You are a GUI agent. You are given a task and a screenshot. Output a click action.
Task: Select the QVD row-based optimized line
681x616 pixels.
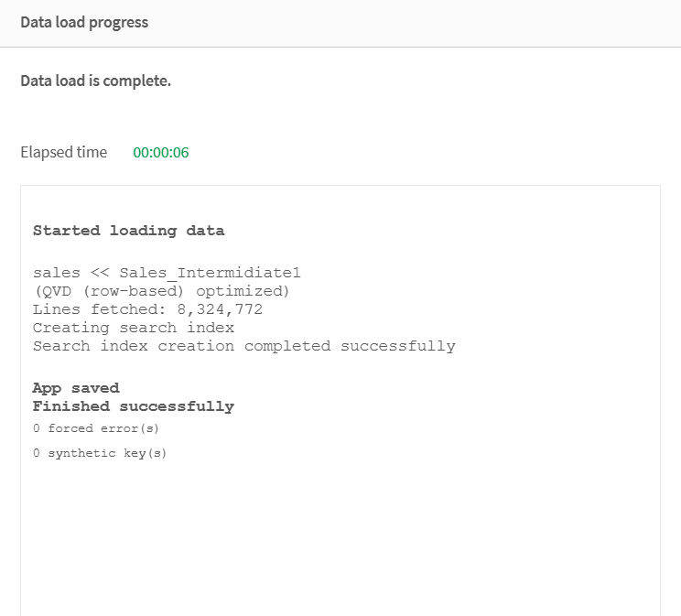click(x=161, y=291)
